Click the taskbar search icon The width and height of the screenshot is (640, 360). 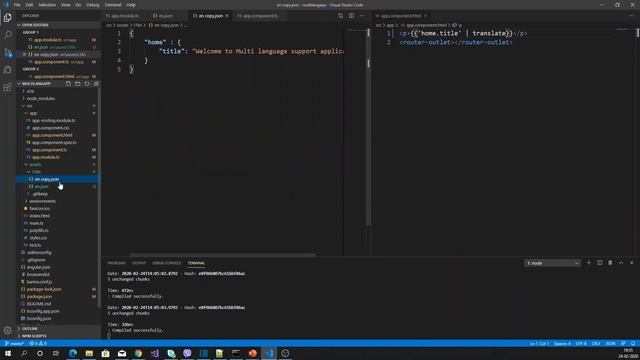pos(24,353)
